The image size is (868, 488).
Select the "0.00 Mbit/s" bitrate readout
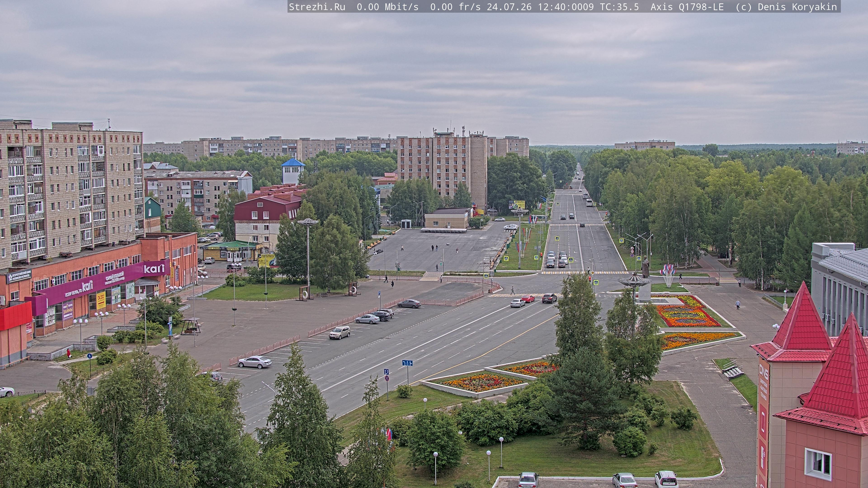tap(387, 7)
